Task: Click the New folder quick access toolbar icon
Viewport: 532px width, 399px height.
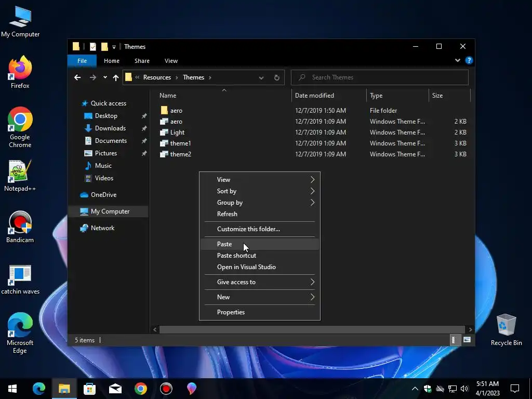Action: [x=104, y=46]
